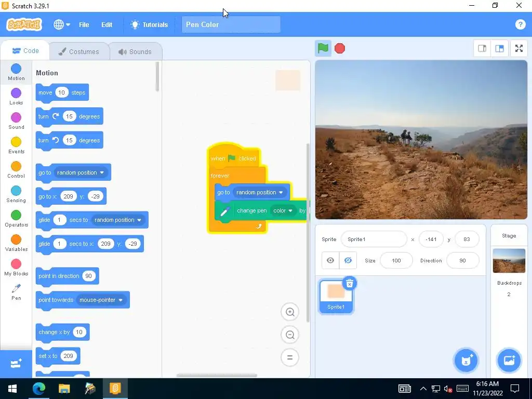
Task: Select the My Blocks category
Action: point(16,268)
